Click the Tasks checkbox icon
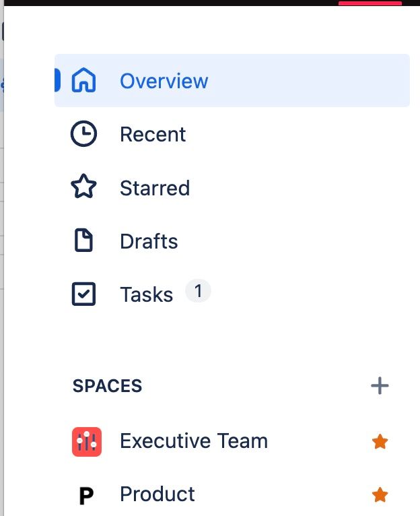Viewport: 420px width, 516px height. pyautogui.click(x=83, y=294)
